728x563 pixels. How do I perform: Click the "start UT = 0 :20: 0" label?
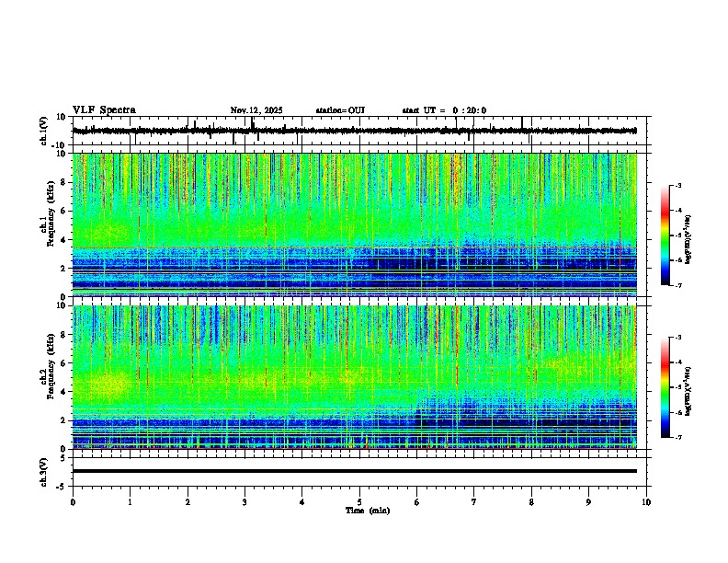click(444, 110)
